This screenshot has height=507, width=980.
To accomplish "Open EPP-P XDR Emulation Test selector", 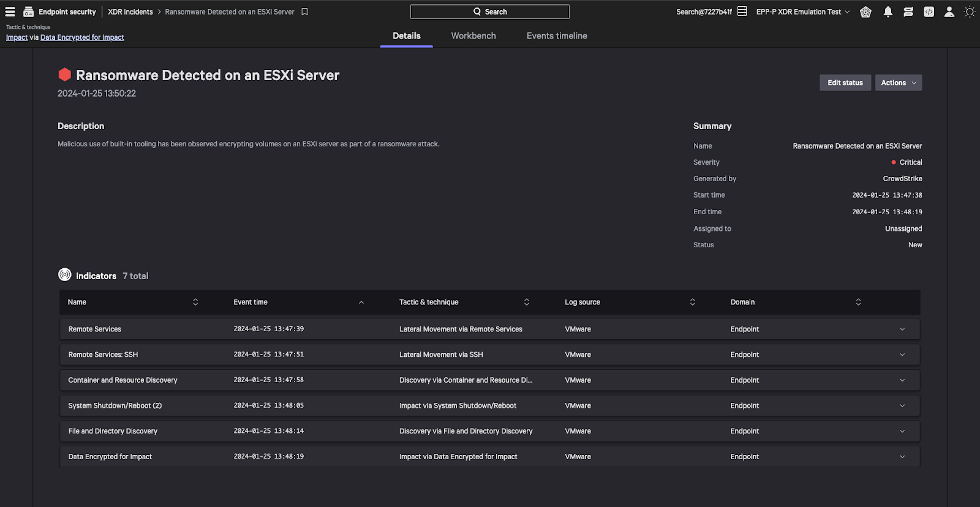I will click(803, 12).
